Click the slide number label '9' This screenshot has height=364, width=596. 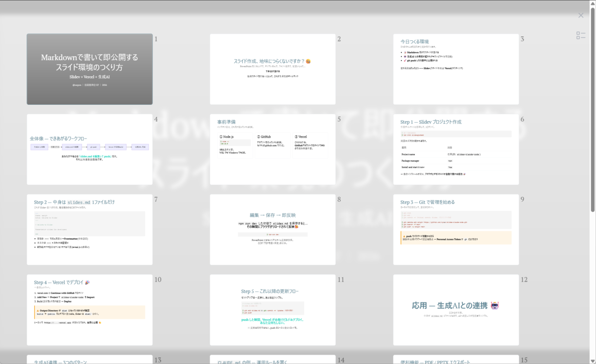[x=522, y=200]
